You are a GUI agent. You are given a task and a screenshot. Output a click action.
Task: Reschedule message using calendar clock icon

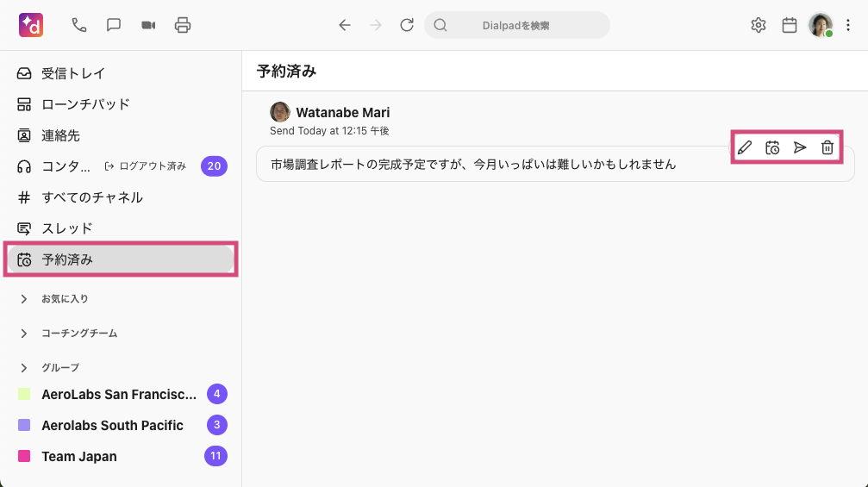click(x=772, y=147)
